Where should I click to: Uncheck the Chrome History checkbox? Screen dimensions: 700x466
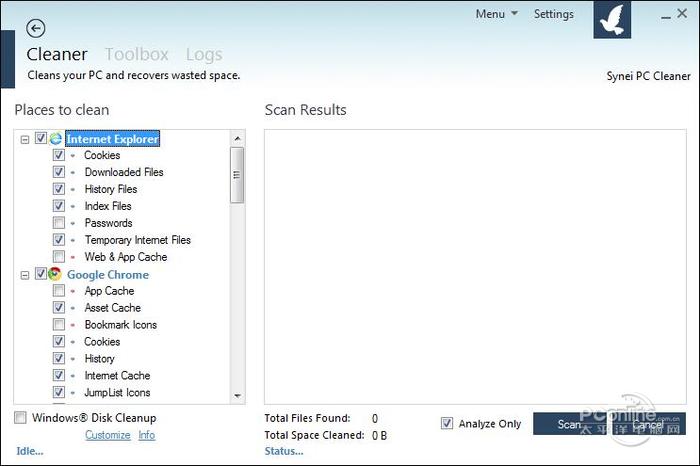[x=58, y=358]
